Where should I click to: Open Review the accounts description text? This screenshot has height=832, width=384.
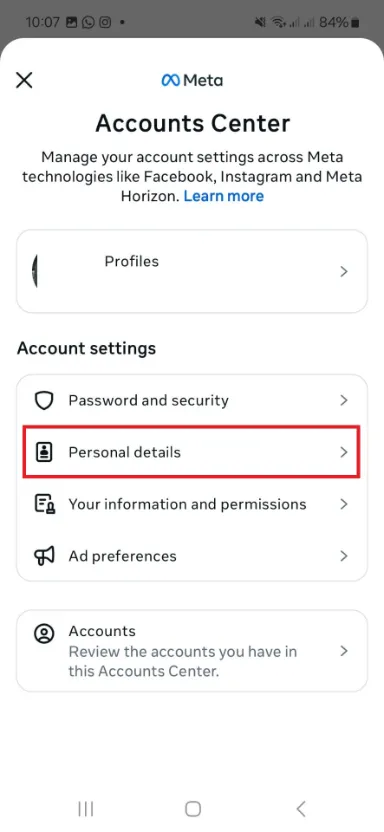(x=182, y=661)
